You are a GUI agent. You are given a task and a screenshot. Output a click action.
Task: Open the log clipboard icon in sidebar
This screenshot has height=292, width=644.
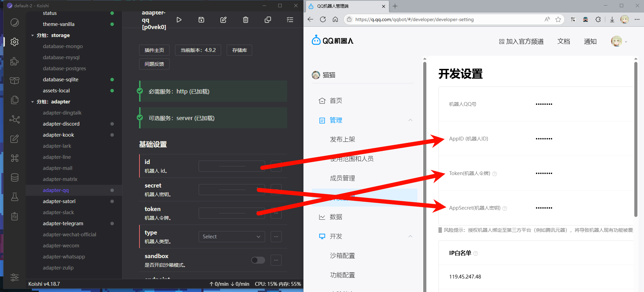pos(15,216)
